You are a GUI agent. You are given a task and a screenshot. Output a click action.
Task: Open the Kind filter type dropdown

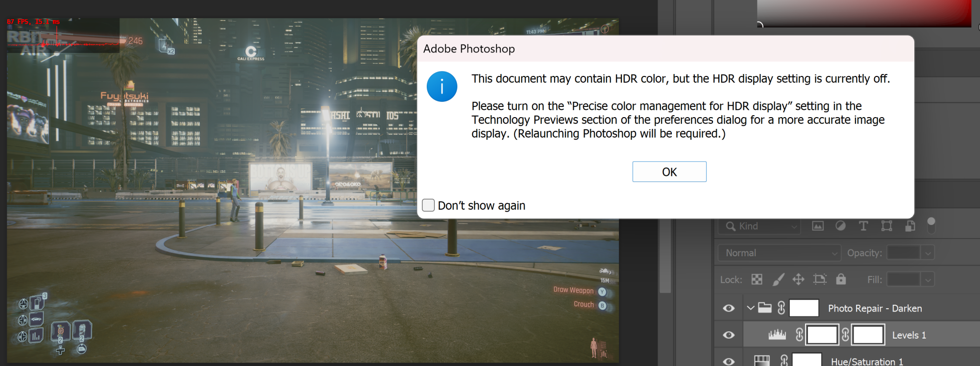coord(759,226)
